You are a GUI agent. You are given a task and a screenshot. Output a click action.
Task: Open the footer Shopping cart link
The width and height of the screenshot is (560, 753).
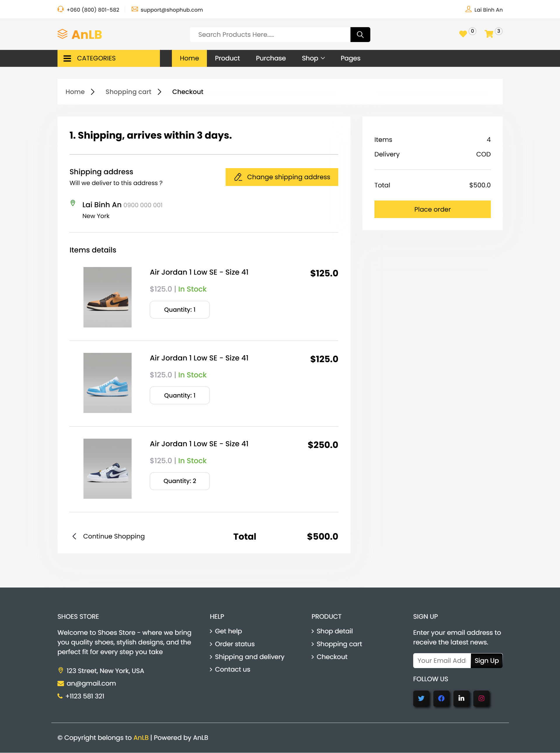tap(339, 644)
